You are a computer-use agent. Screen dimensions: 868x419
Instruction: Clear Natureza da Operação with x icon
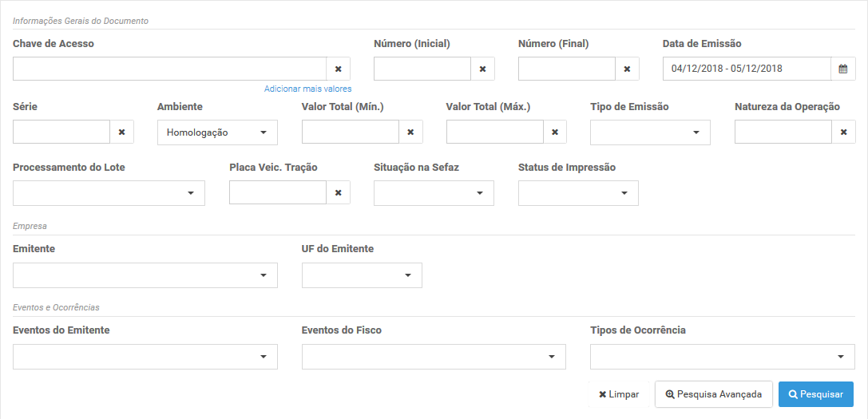(843, 132)
